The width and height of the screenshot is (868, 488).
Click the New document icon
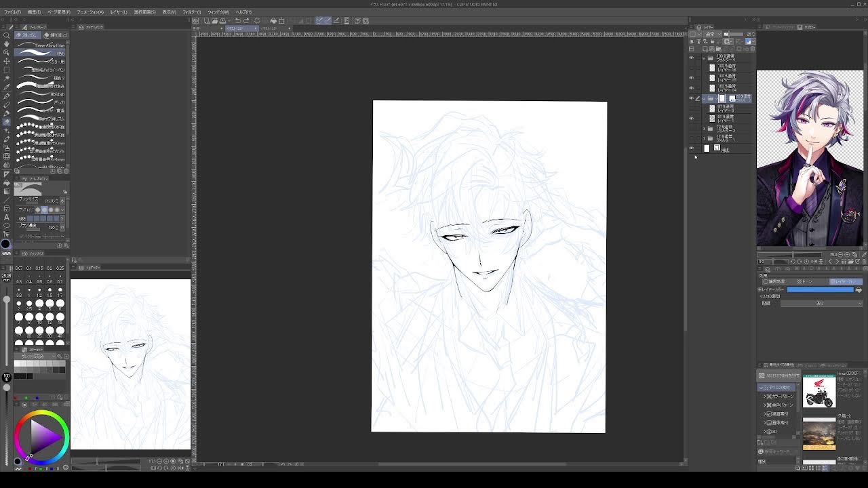pos(207,20)
